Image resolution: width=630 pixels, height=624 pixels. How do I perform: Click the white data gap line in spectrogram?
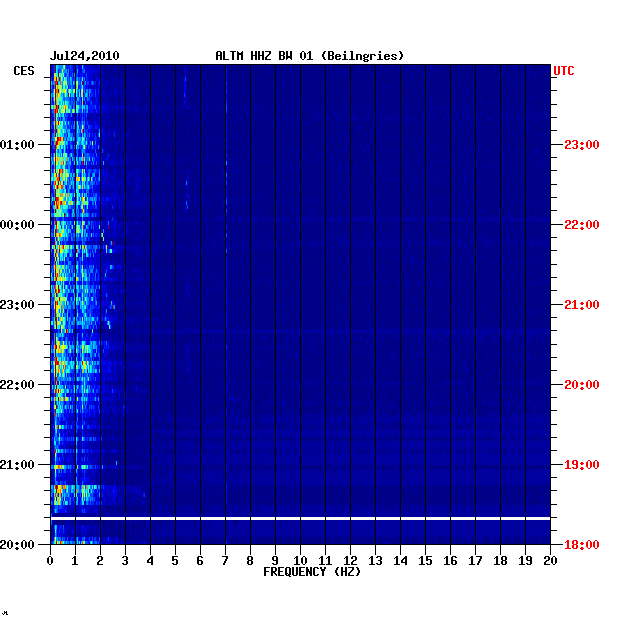(x=301, y=519)
